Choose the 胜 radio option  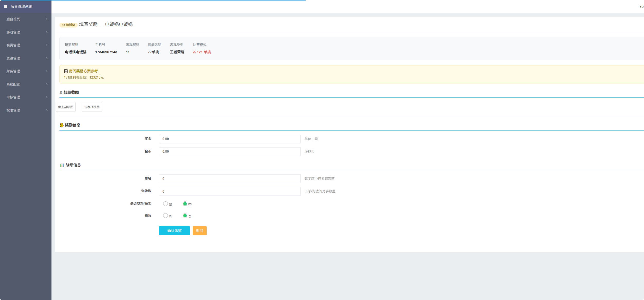click(166, 216)
